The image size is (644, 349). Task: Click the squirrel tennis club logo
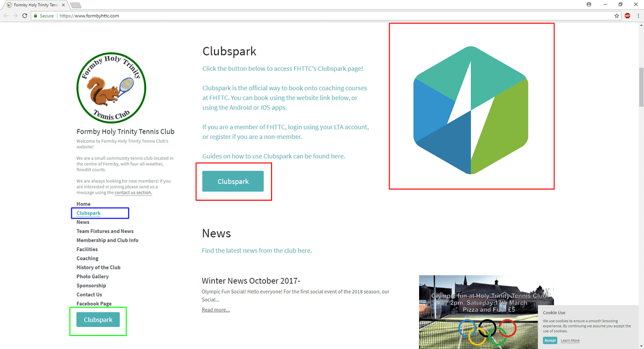click(x=112, y=88)
